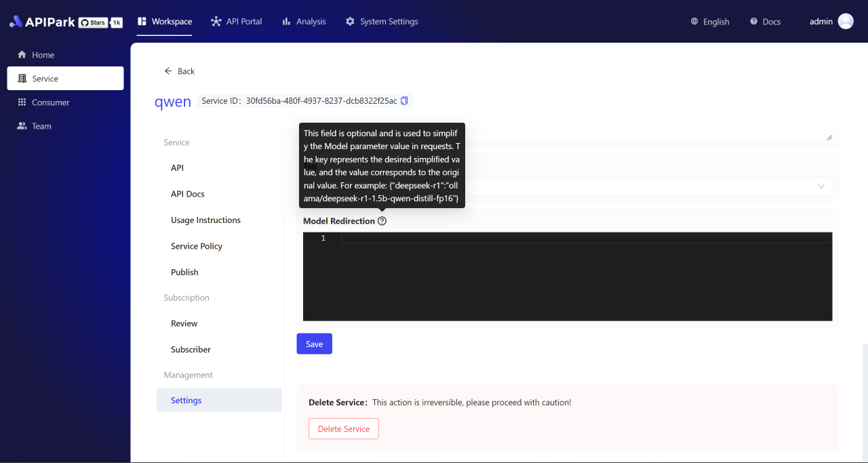This screenshot has width=868, height=463.
Task: Open System Settings tab
Action: 382,22
